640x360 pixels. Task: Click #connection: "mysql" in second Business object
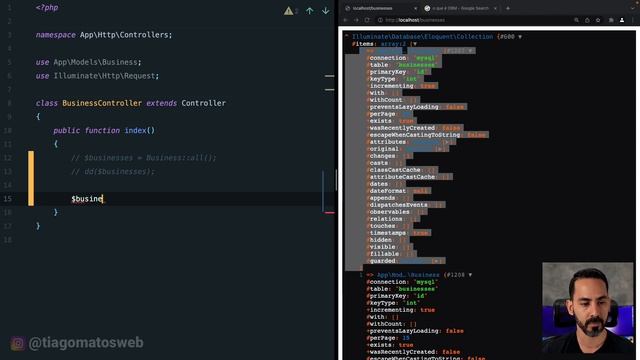pyautogui.click(x=402, y=282)
